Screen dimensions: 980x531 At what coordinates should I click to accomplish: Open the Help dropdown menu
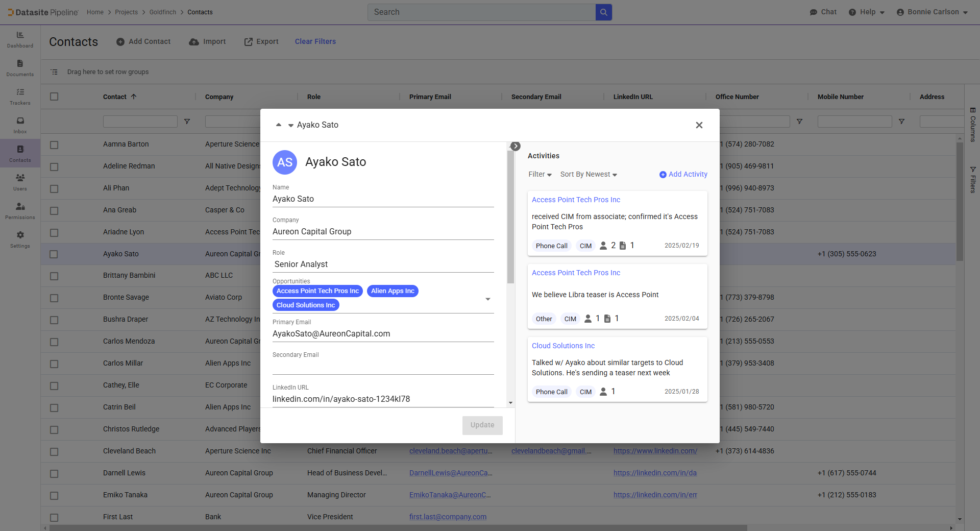point(867,12)
